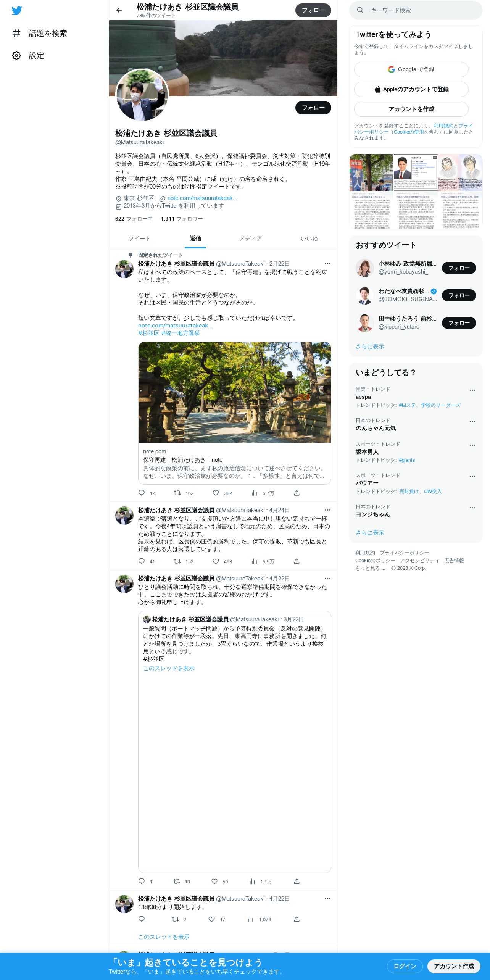
Task: Open options for aespa trend
Action: point(472,390)
